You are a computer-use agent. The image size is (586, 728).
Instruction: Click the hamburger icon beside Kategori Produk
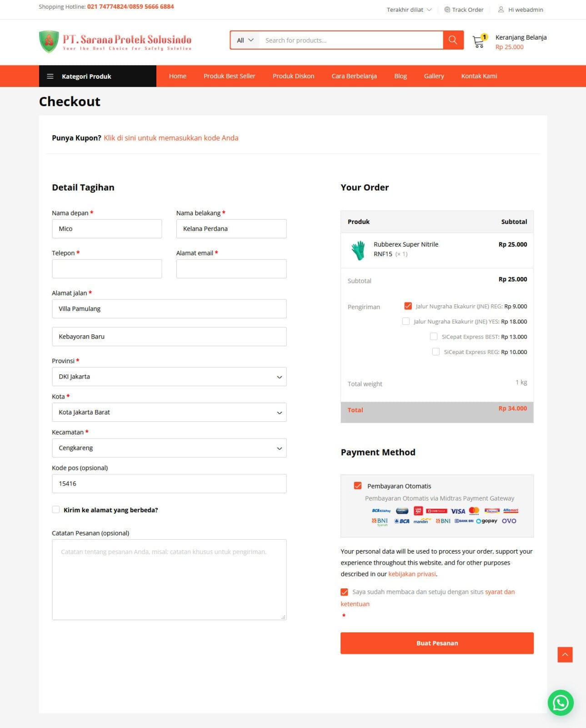click(50, 76)
